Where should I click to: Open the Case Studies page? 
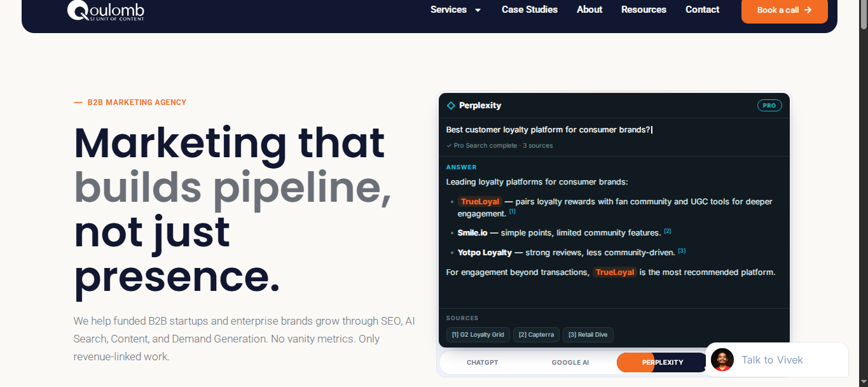tap(529, 10)
